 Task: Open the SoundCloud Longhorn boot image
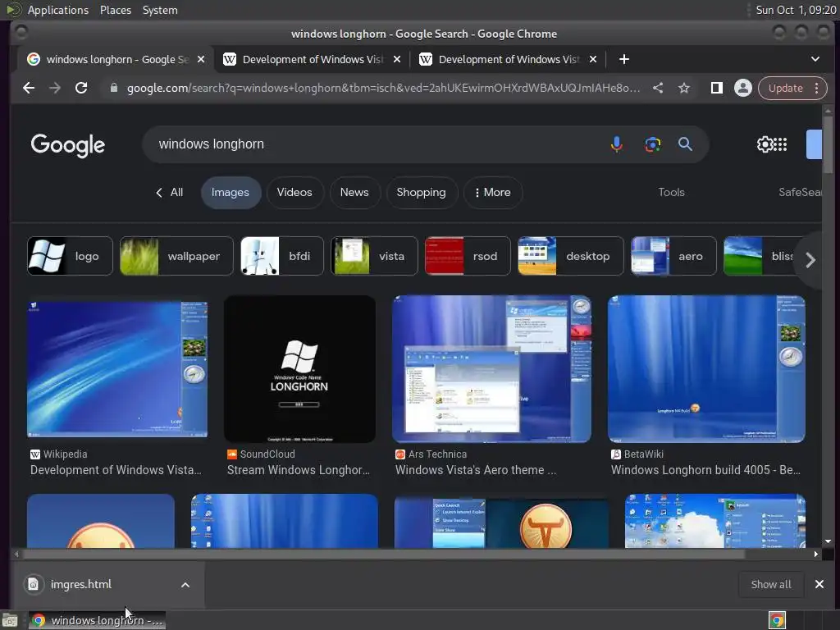click(x=300, y=369)
